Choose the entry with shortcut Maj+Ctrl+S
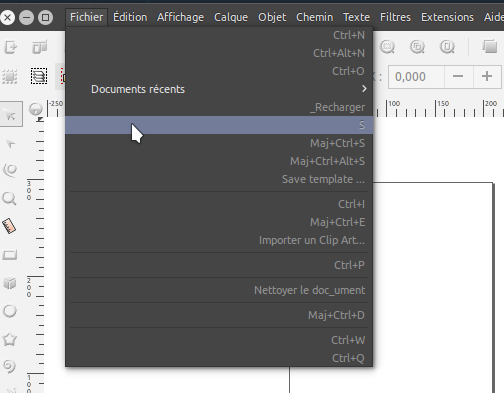This screenshot has height=393, width=504. tap(219, 143)
